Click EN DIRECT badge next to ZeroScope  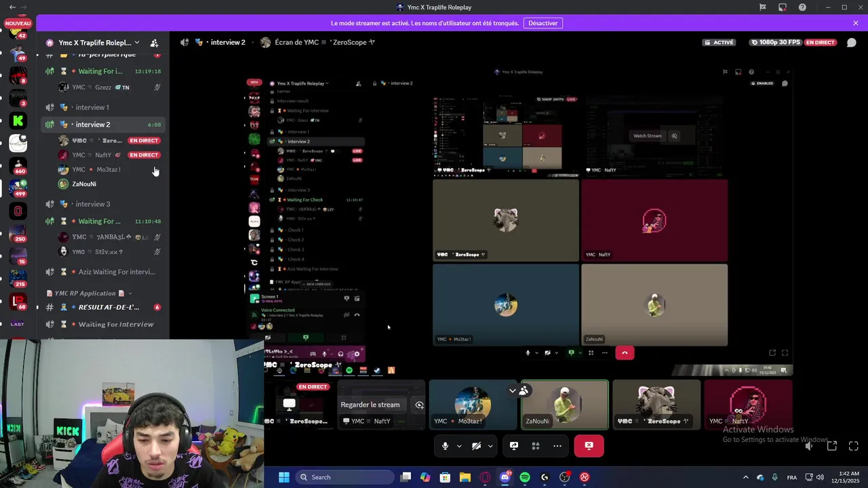tap(144, 140)
